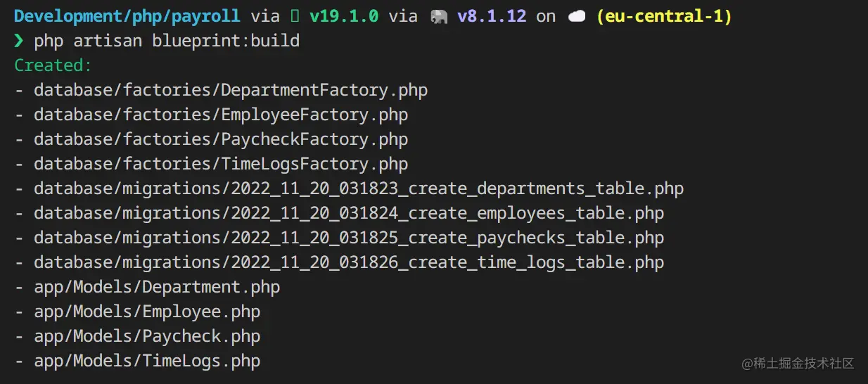Select app/Models/Paycheck.php line

click(137, 336)
